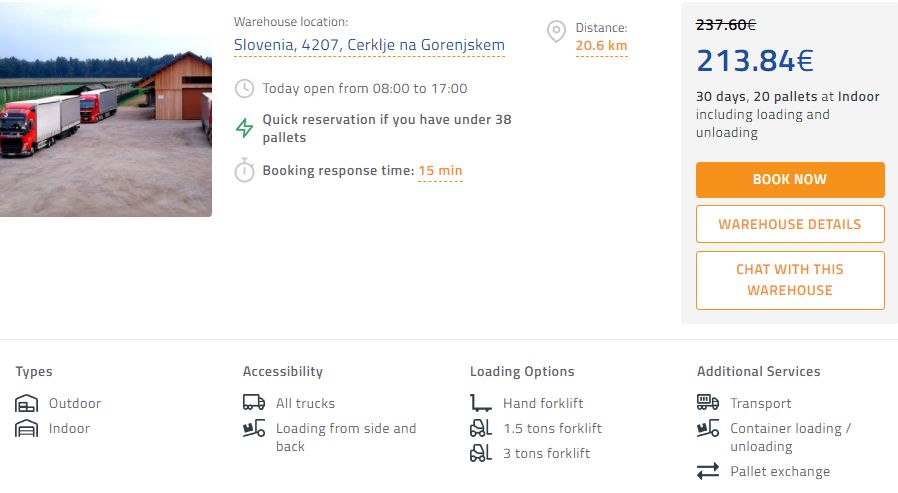Click the Hand forklift icon

point(481,403)
